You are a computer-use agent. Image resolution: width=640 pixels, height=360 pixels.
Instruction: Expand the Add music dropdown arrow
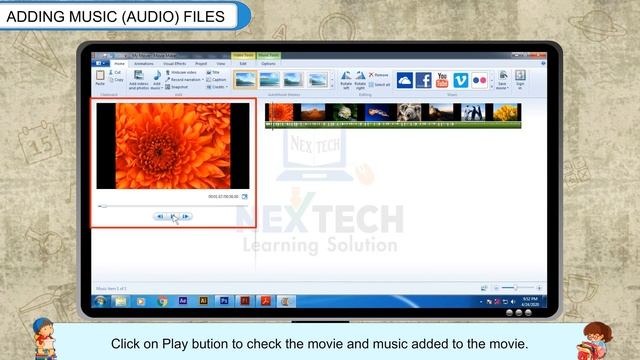(x=162, y=88)
